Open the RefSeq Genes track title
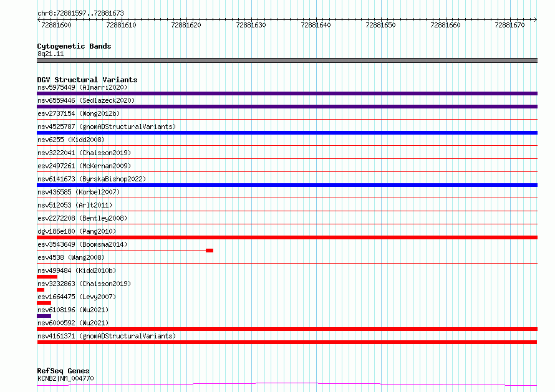 pos(64,371)
